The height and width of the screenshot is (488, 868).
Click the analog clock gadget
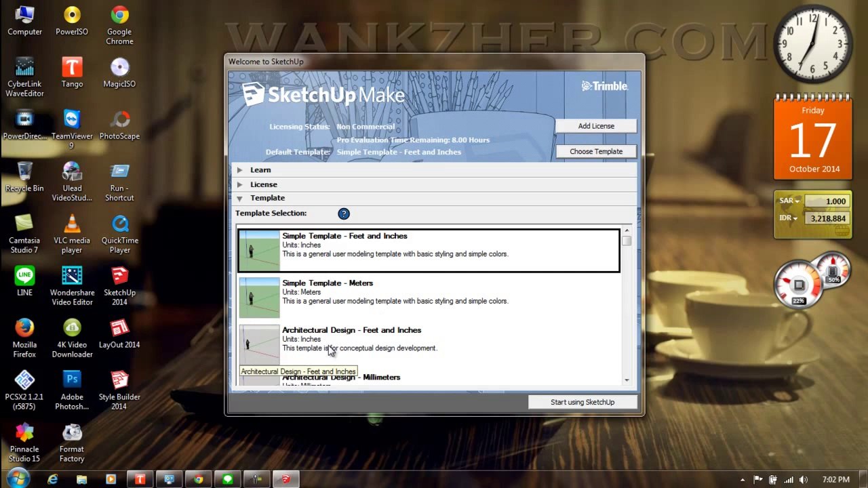[x=812, y=44]
